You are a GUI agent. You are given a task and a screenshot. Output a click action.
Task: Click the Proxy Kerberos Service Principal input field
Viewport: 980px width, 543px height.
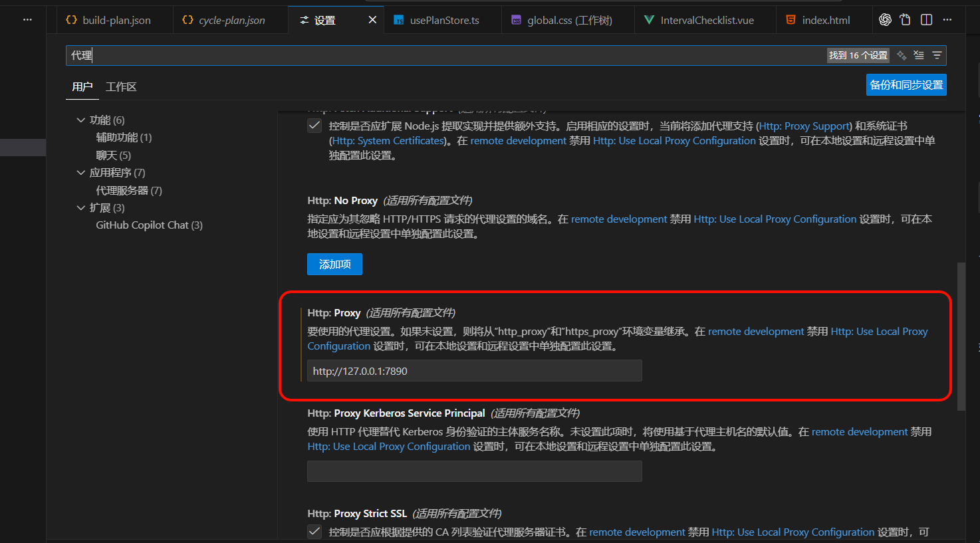pos(475,471)
